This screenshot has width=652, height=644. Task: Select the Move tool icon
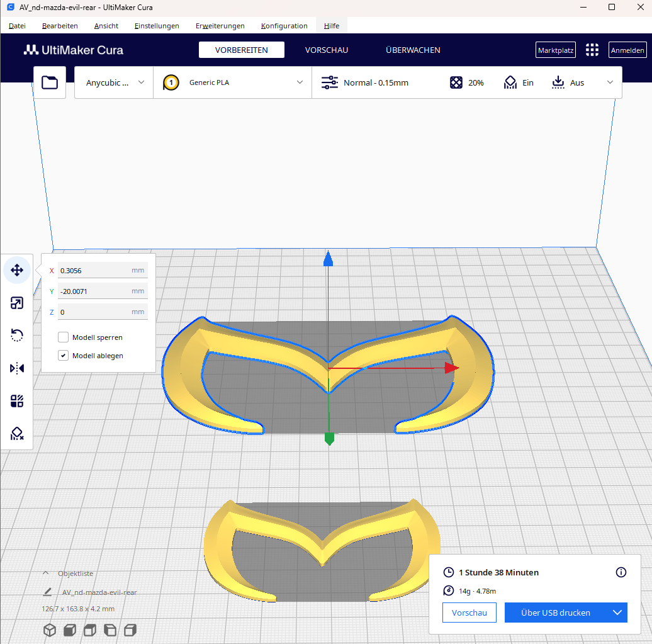point(17,271)
